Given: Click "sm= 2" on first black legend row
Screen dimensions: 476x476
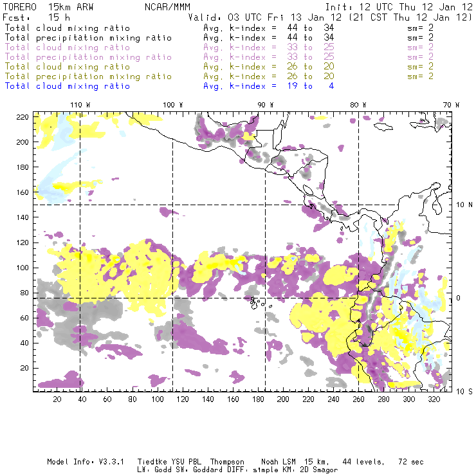Looking at the screenshot, I should click(421, 28).
